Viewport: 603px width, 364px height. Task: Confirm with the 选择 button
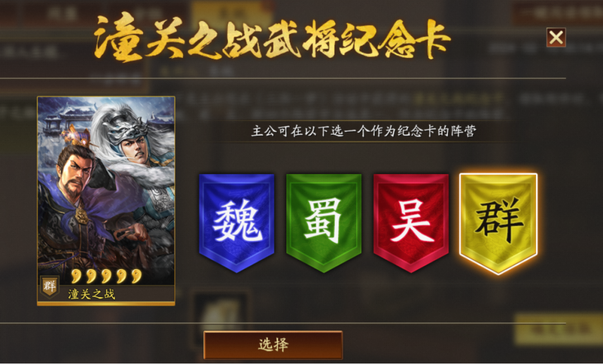tap(273, 345)
